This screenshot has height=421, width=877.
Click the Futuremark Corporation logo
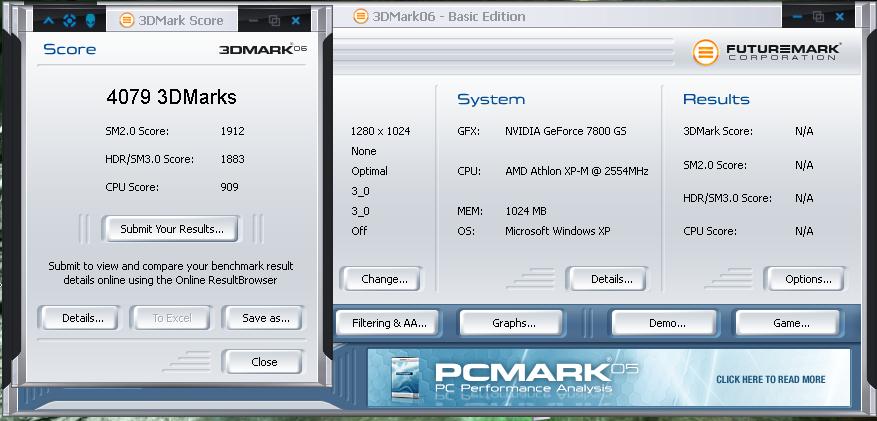[766, 52]
